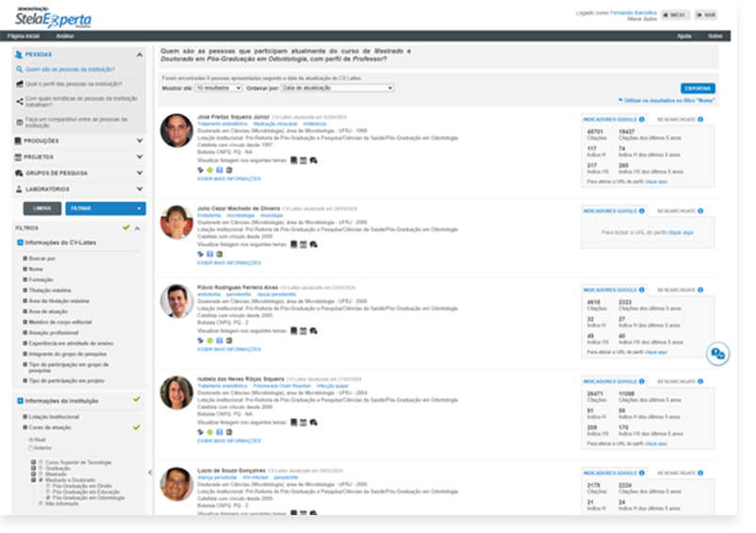Check the Pós-Graduação em Educação checkbox
Viewport: 756px width, 533px height.
click(x=48, y=491)
